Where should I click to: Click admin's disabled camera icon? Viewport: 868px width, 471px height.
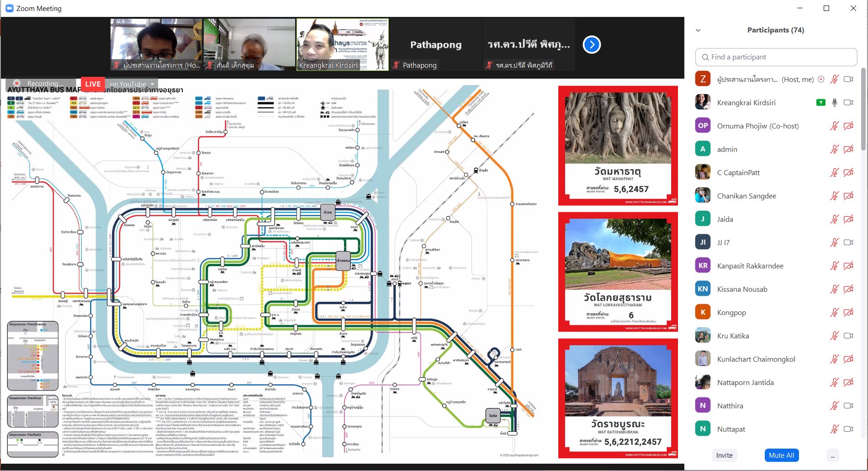848,149
